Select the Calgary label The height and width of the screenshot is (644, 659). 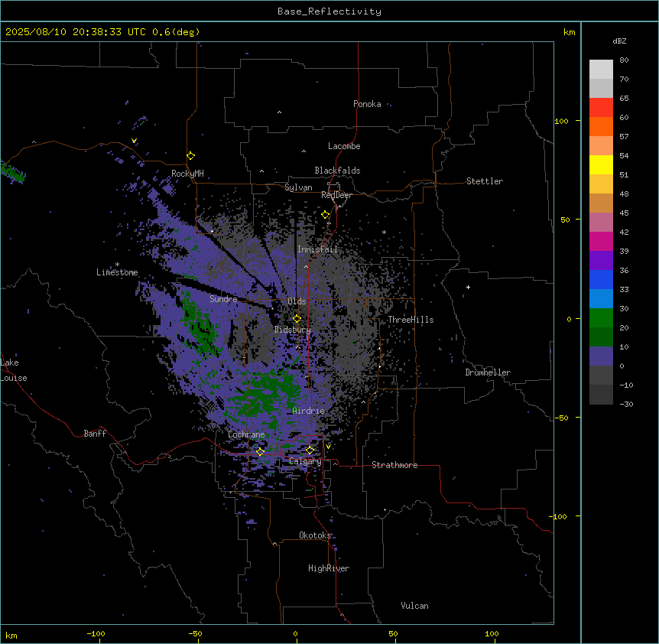point(305,461)
